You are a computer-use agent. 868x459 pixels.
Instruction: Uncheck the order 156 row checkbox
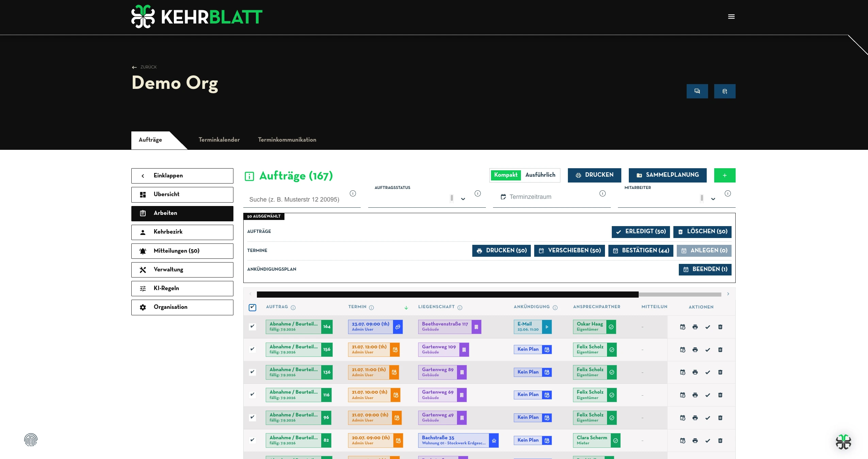[252, 349]
